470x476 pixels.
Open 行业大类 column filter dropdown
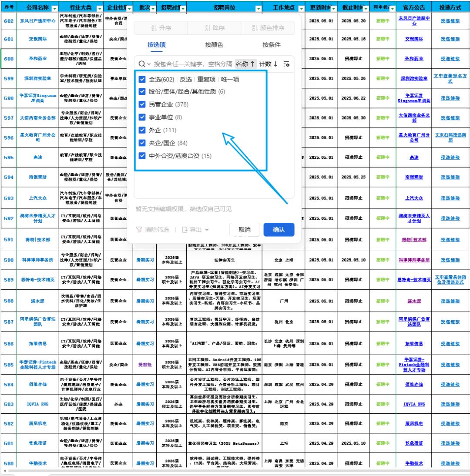pyautogui.click(x=100, y=9)
